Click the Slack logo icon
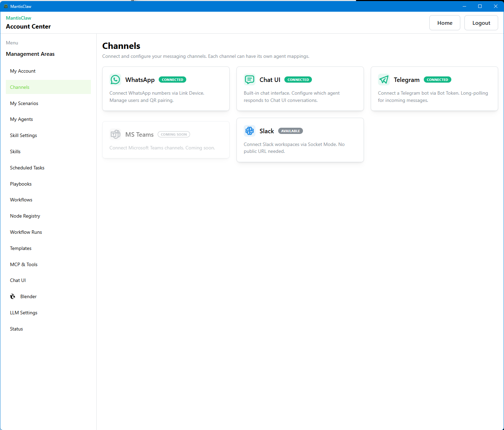504x430 pixels. click(250, 131)
